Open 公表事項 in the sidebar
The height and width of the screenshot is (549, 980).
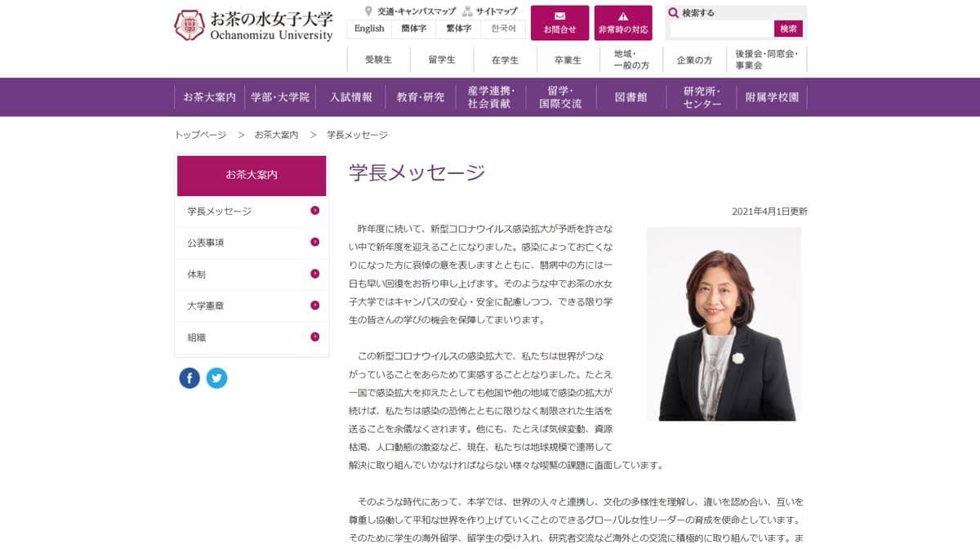[206, 243]
